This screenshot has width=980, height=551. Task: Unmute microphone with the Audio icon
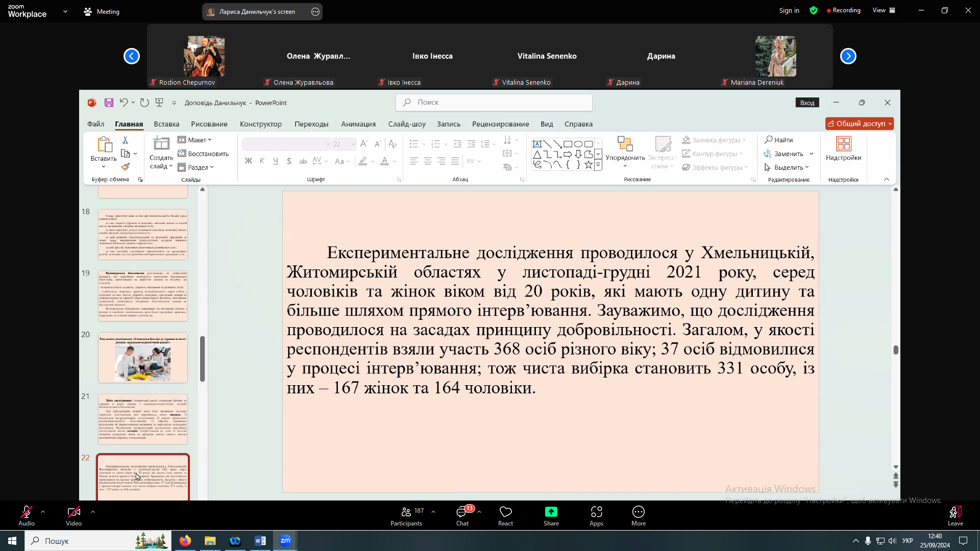click(26, 512)
